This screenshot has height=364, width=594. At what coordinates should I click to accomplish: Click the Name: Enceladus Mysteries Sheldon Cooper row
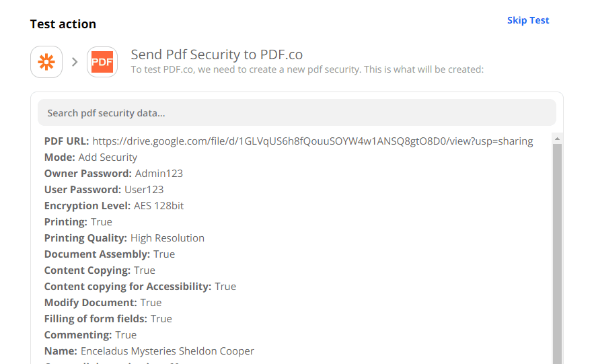point(149,351)
